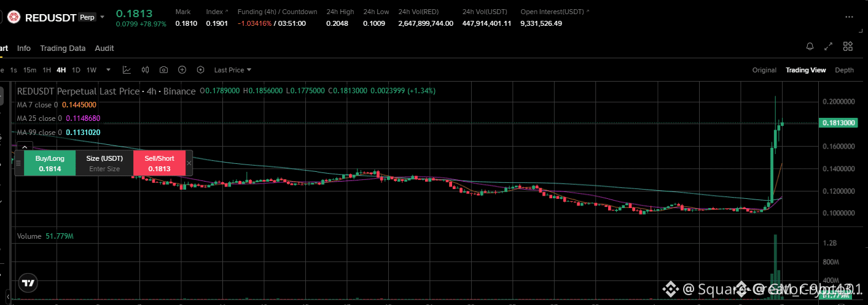Select the 1H time interval

click(x=47, y=70)
